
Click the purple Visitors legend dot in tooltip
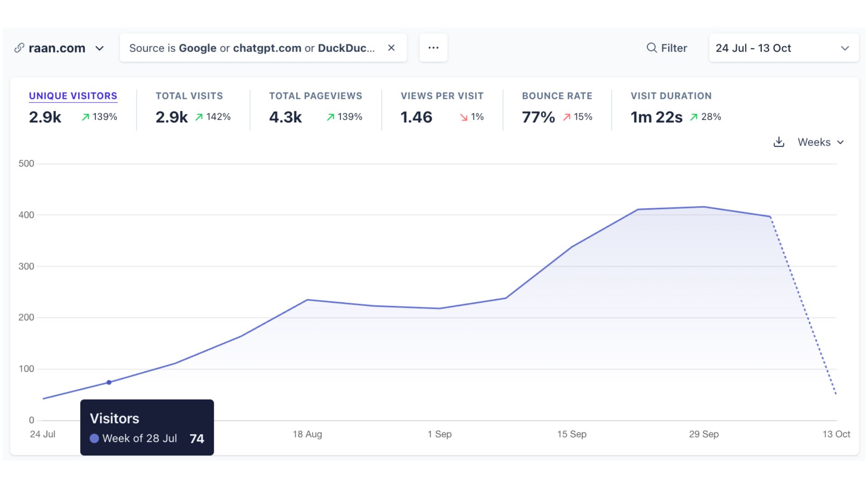coord(94,438)
